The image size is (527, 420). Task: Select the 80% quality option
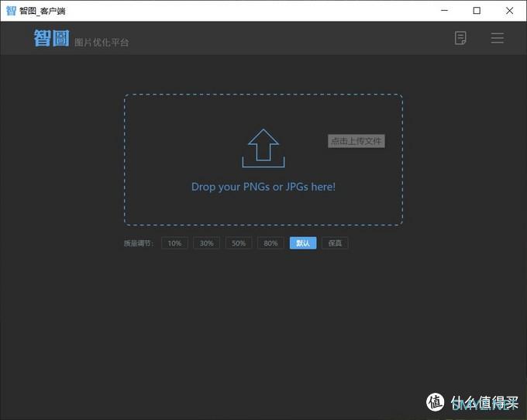(270, 243)
